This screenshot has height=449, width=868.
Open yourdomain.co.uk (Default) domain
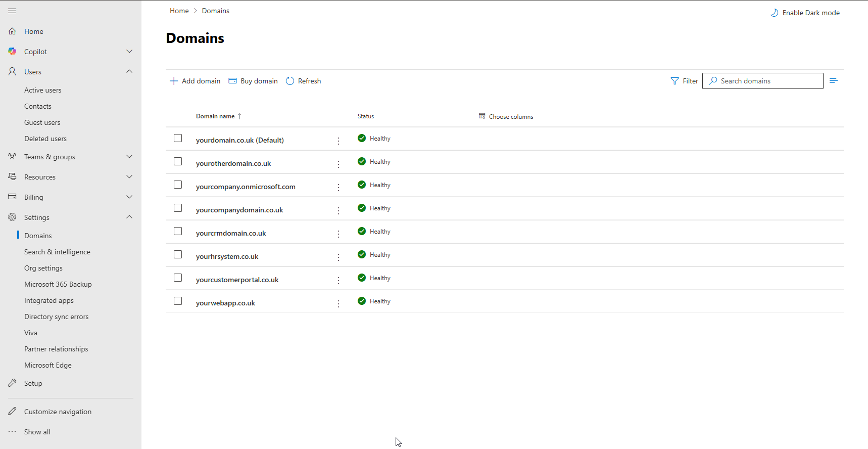pyautogui.click(x=240, y=140)
